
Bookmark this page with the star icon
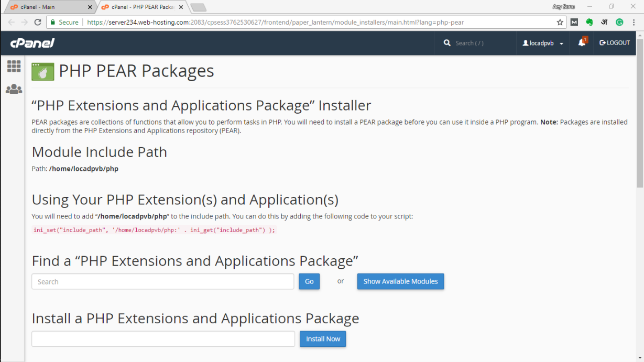560,23
